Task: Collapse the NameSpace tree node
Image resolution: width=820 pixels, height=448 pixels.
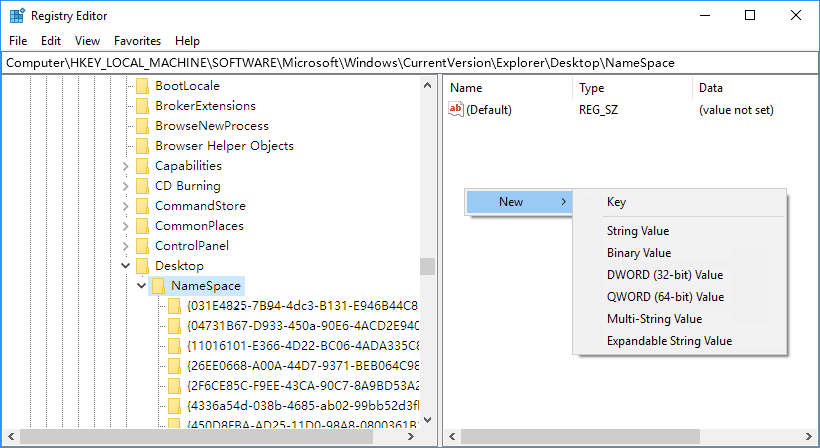Action: 141,286
